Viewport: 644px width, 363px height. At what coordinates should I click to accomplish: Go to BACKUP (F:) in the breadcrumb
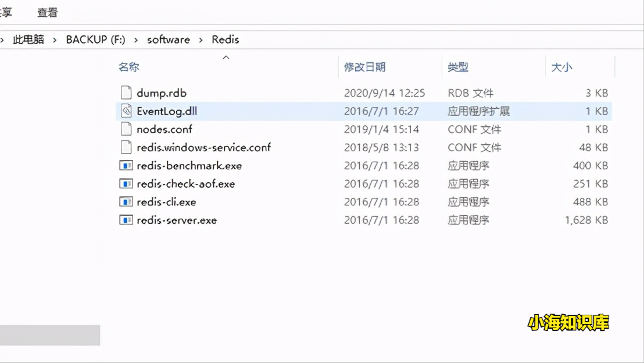95,40
